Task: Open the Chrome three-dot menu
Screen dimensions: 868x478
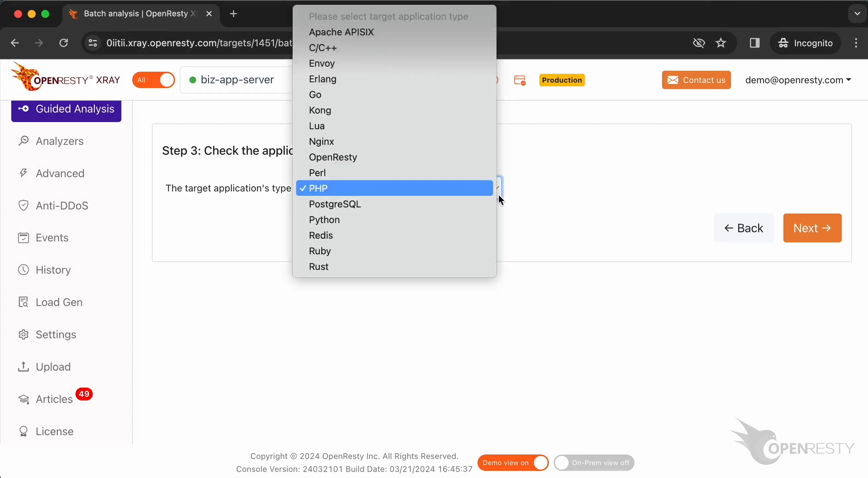Action: coord(856,43)
